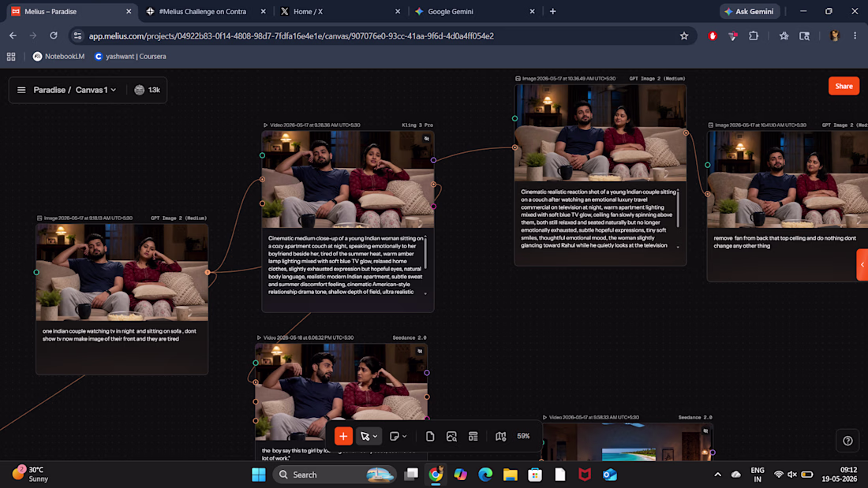The width and height of the screenshot is (868, 488).
Task: Open the minimap icon in toolbar
Action: [x=500, y=436]
